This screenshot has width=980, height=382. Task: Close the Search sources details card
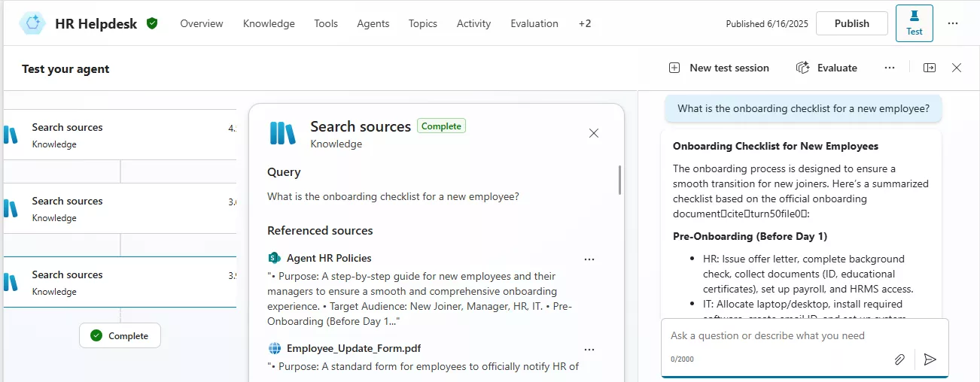pos(594,133)
